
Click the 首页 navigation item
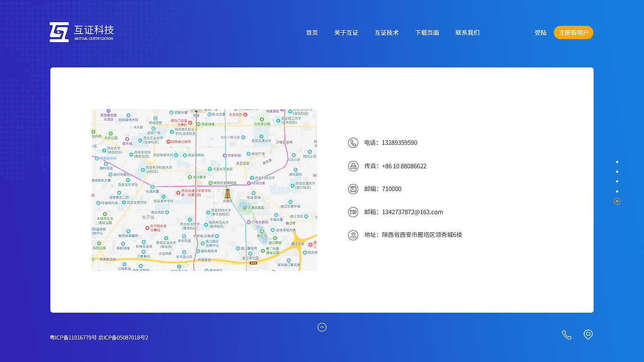311,32
